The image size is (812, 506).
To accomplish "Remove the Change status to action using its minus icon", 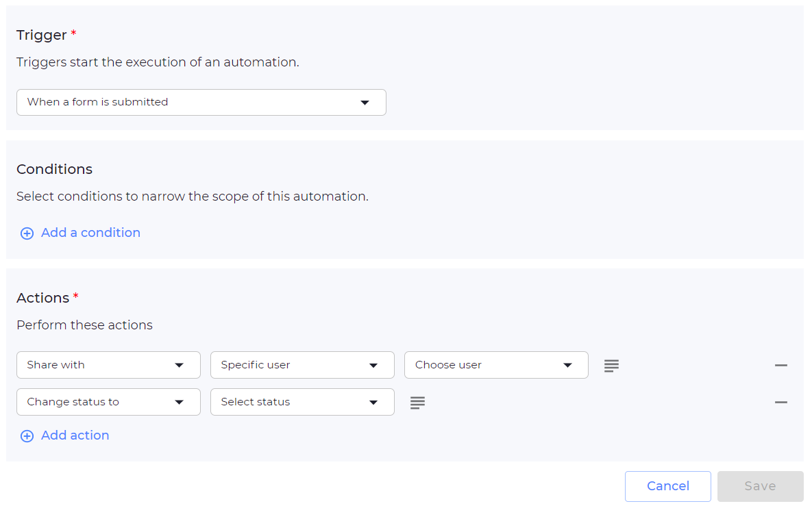I will click(780, 403).
